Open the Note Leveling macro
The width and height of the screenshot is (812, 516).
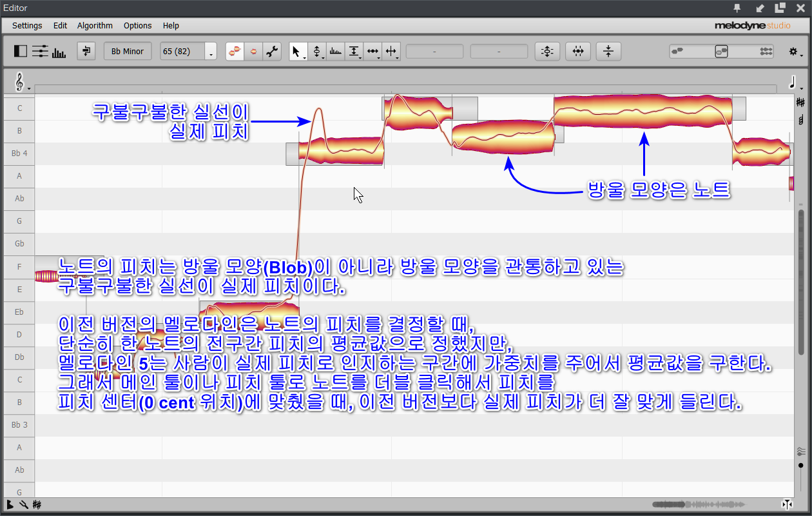pos(608,52)
